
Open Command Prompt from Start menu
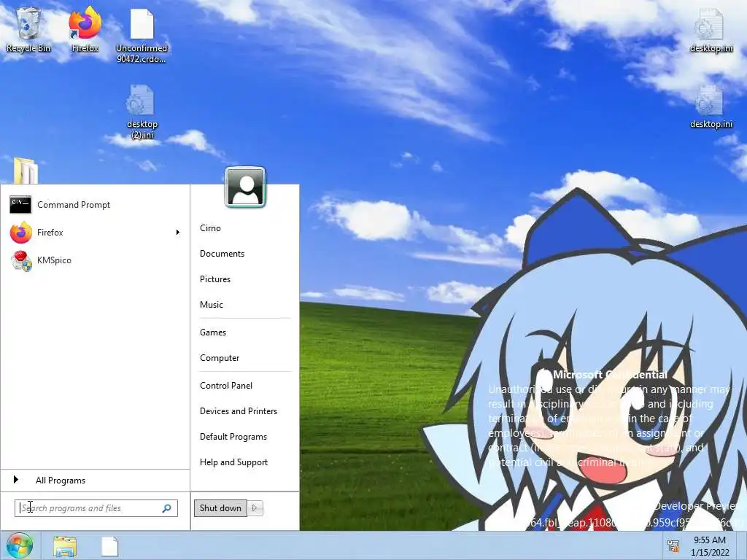[96, 205]
